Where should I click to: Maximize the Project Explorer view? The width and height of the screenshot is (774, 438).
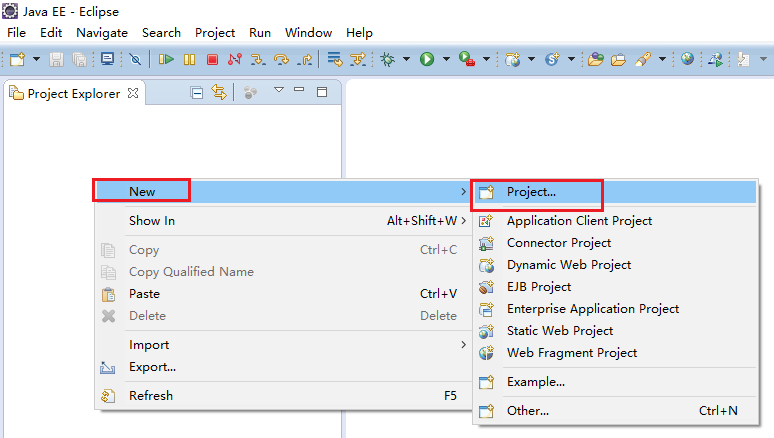(x=322, y=92)
